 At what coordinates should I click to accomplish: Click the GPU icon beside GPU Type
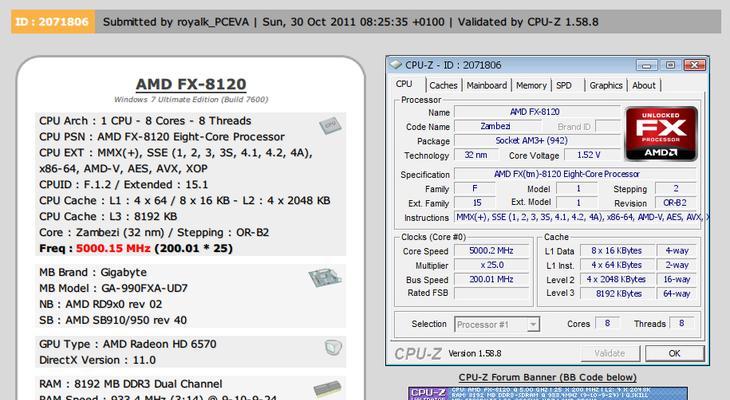(x=333, y=347)
